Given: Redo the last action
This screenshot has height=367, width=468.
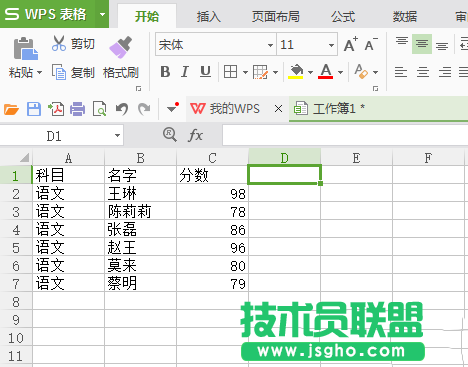Looking at the screenshot, I should click(x=144, y=109).
